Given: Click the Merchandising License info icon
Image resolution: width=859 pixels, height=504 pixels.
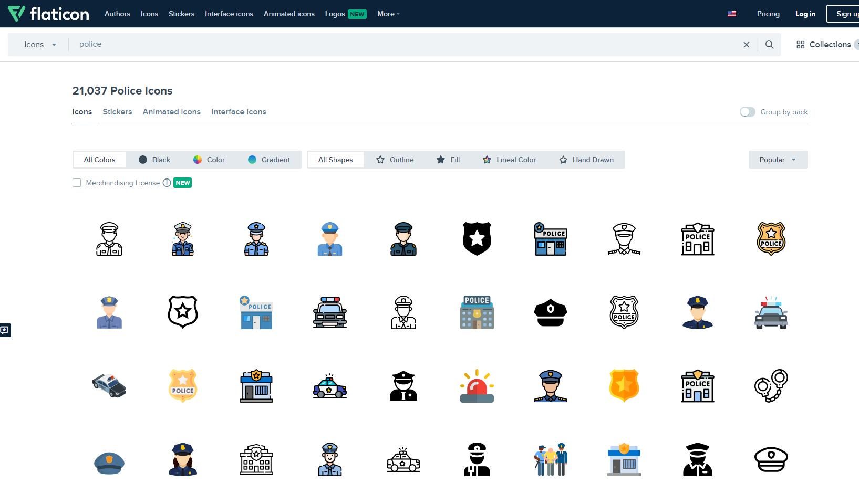Looking at the screenshot, I should [167, 183].
